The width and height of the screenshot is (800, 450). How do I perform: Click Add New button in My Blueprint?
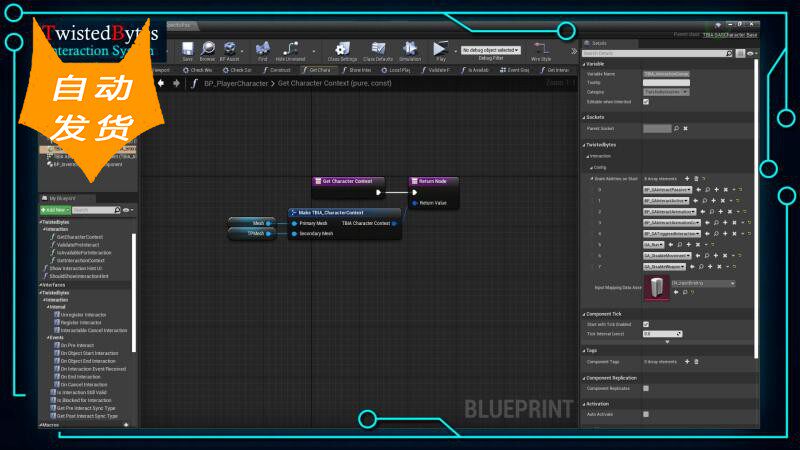coord(55,210)
